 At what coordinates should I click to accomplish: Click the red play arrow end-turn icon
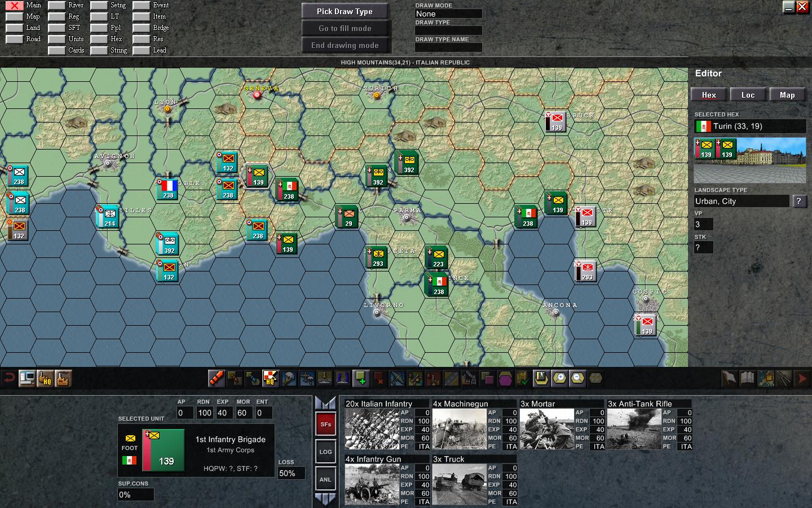[x=802, y=378]
